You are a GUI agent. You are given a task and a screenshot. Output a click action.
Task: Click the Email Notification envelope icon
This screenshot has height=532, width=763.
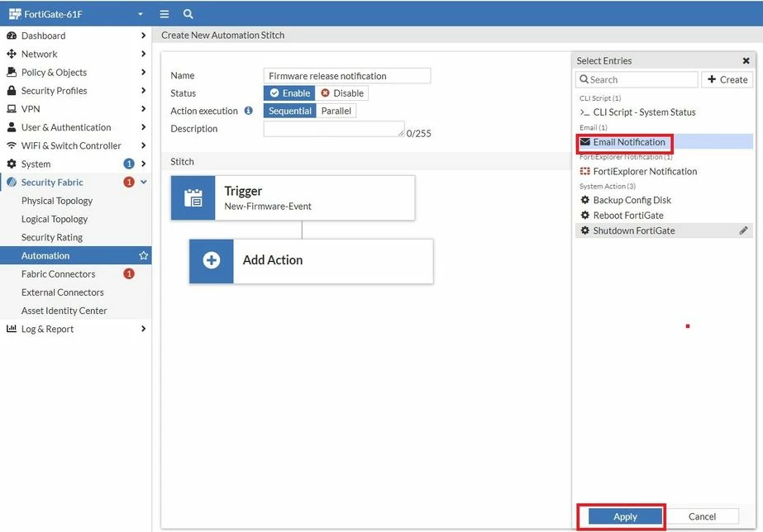585,142
